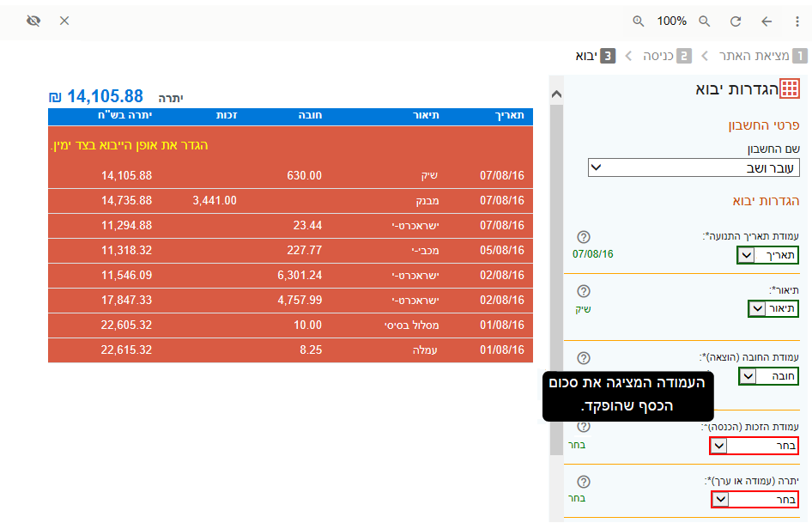
Task: Open the three-dot more options menu
Action: tap(797, 21)
